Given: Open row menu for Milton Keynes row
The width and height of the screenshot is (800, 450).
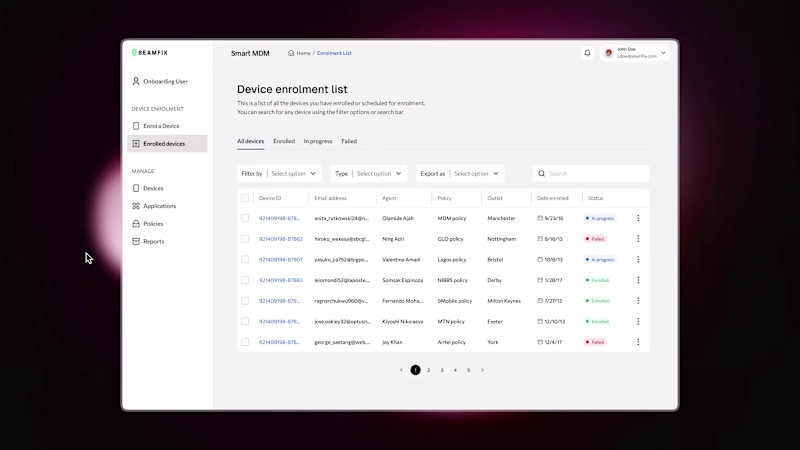Looking at the screenshot, I should point(638,301).
